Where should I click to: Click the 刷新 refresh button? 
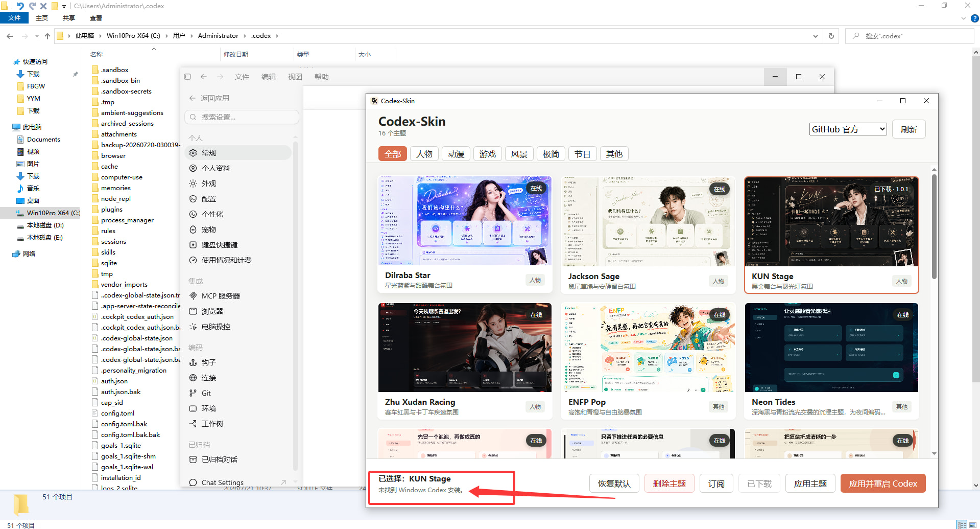click(909, 129)
